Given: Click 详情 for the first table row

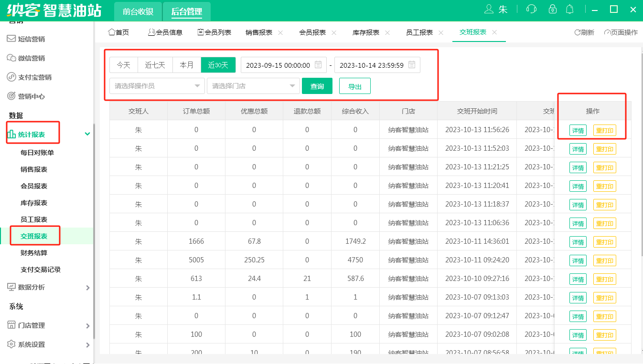Looking at the screenshot, I should click(578, 131).
